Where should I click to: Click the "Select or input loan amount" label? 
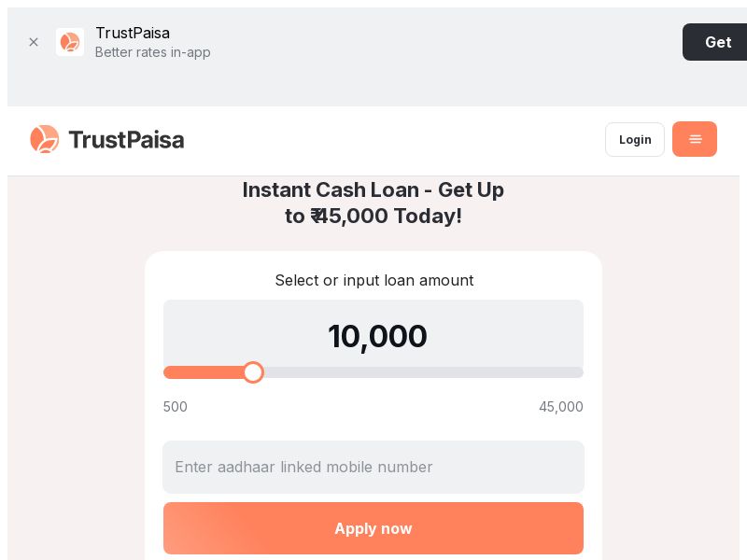[x=373, y=280]
